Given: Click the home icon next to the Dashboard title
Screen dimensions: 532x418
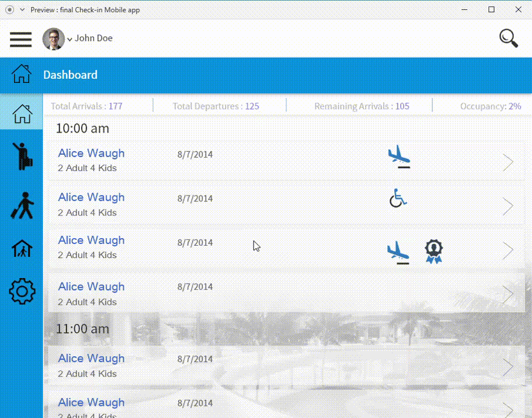Looking at the screenshot, I should (x=22, y=75).
